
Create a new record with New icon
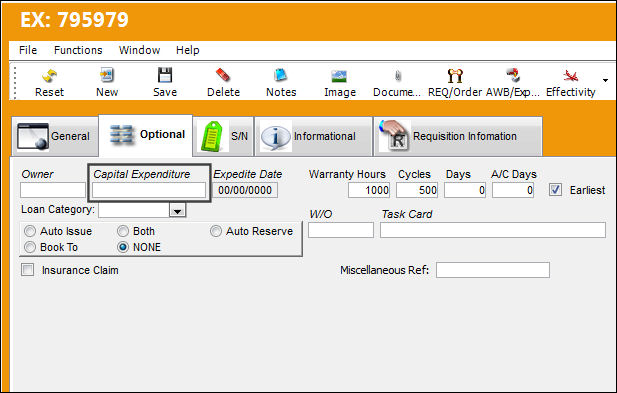pos(107,75)
